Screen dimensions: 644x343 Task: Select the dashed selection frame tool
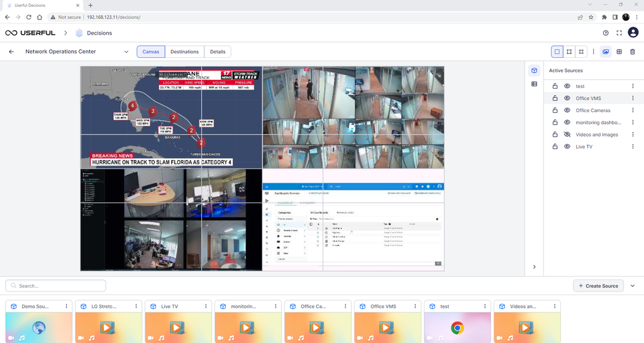point(557,52)
